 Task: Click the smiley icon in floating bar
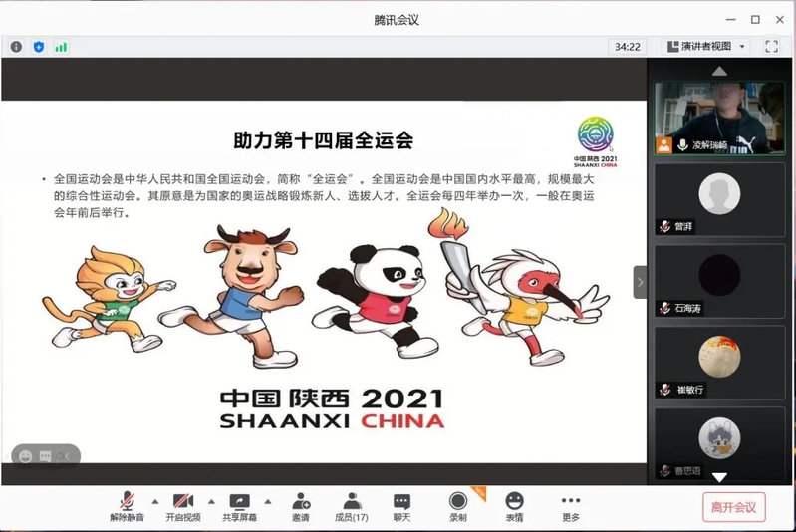pyautogui.click(x=25, y=456)
